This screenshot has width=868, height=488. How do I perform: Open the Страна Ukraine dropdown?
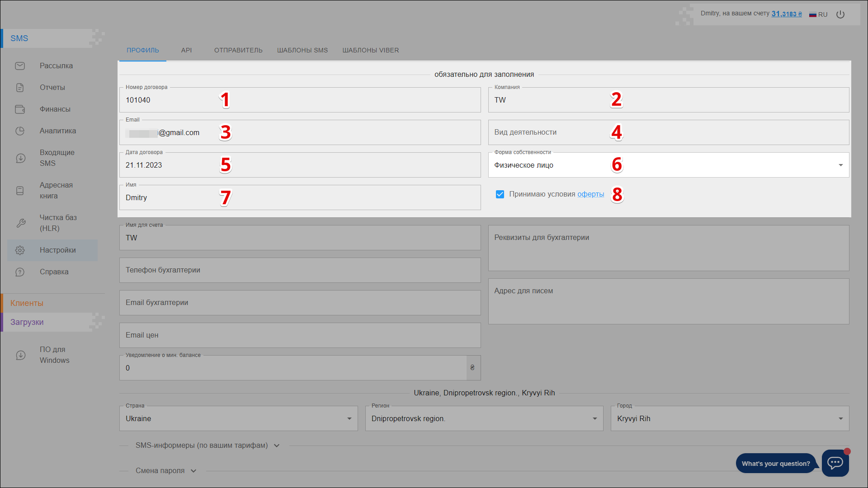coord(238,419)
